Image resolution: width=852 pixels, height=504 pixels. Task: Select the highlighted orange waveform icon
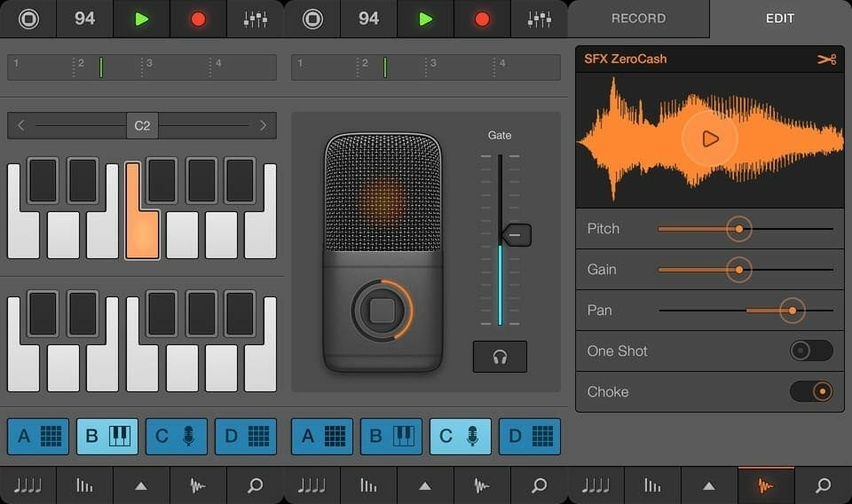[x=766, y=485]
